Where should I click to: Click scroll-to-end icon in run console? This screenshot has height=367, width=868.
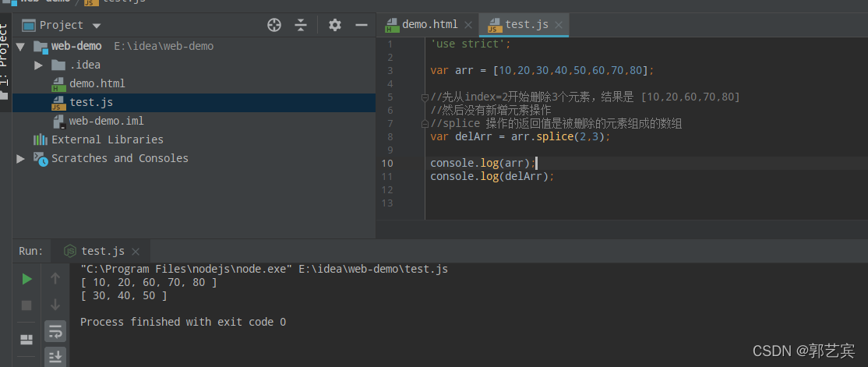pyautogui.click(x=55, y=358)
